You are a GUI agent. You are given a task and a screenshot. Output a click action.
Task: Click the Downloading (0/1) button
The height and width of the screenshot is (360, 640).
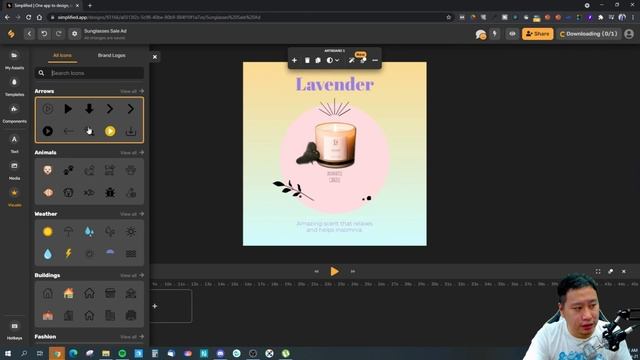tap(589, 34)
